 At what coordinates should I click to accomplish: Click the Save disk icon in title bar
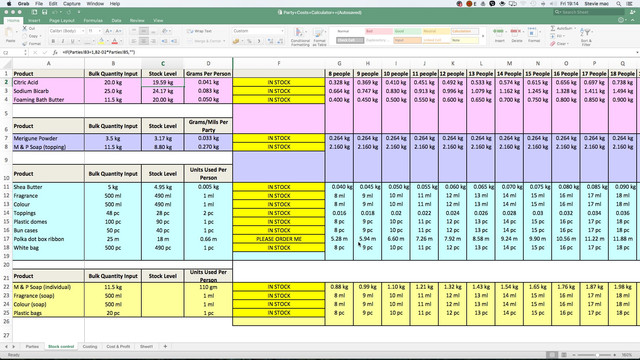(44, 12)
